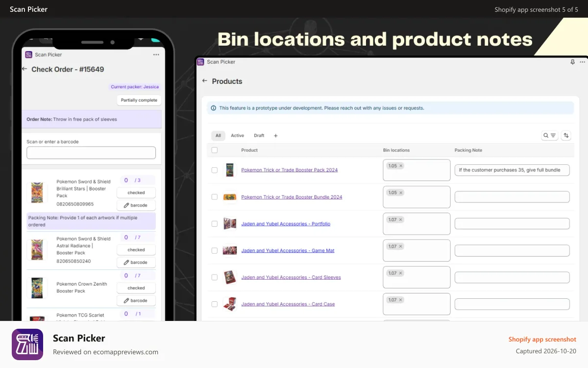The width and height of the screenshot is (588, 368).
Task: Open Pokemon Trick or Trade Booster Bundle 2024 link
Action: (292, 197)
